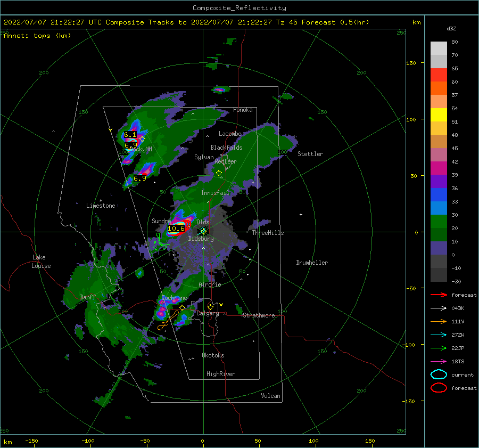
Task: Click the Calgary city label
Action: coord(208,313)
